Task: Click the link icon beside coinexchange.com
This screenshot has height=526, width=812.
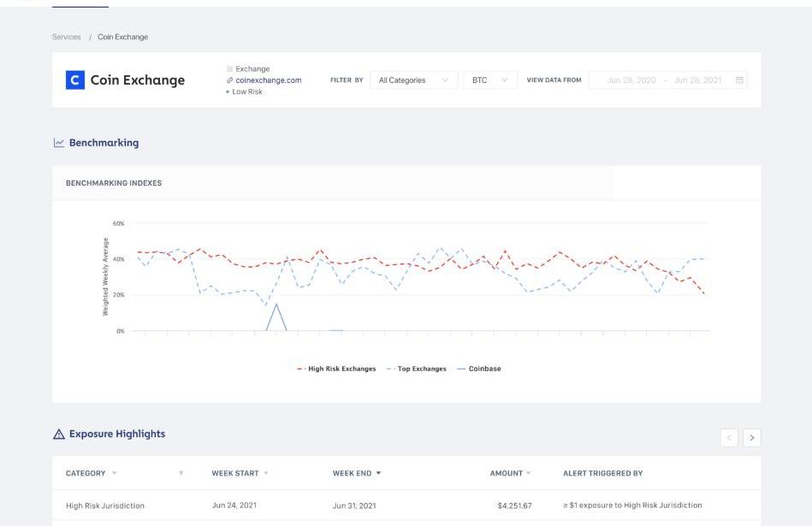Action: pos(229,80)
